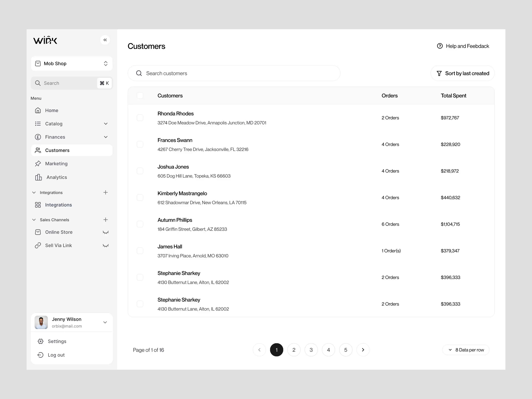The width and height of the screenshot is (532, 399).
Task: Click the filter funnel icon
Action: [439, 73]
